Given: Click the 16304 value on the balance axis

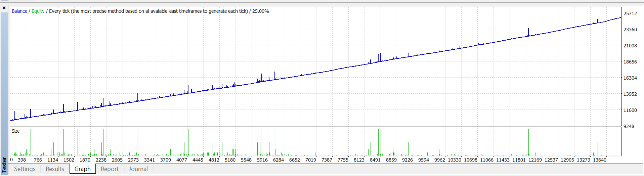Looking at the screenshot, I should (630, 78).
